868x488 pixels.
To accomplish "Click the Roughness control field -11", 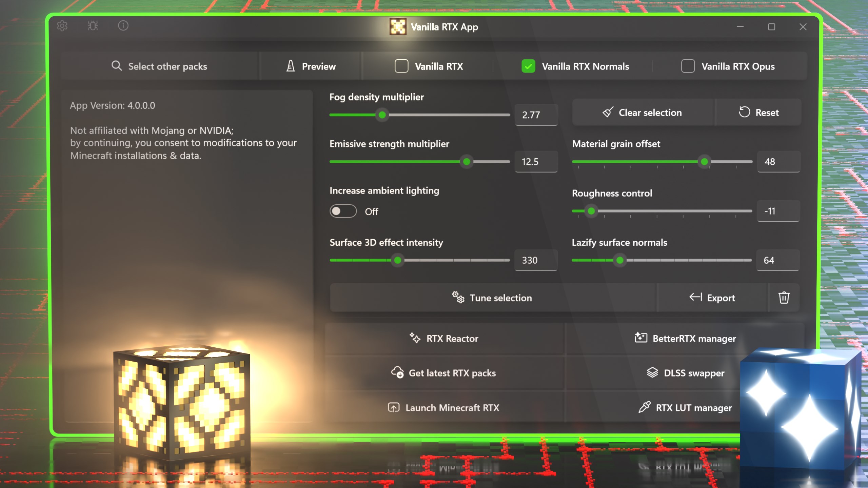I will point(778,211).
